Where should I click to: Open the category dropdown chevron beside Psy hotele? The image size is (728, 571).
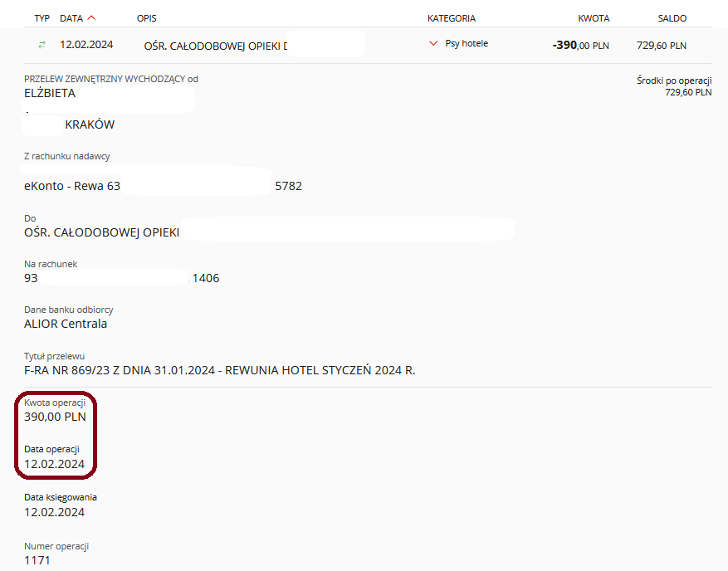433,44
